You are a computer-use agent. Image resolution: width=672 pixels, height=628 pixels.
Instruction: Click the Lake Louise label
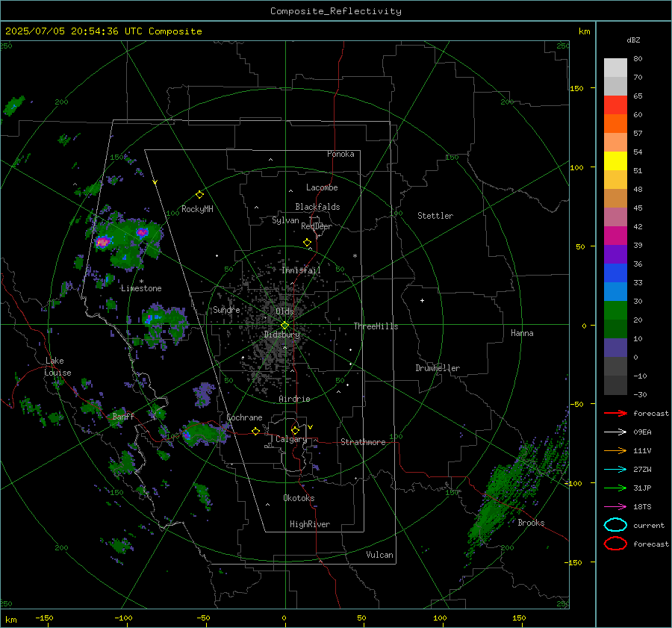click(x=57, y=367)
